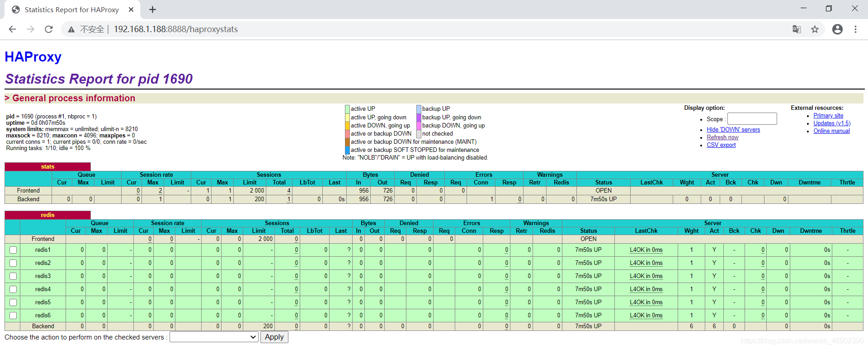
Task: Reload the page with refresh icon
Action: click(49, 29)
